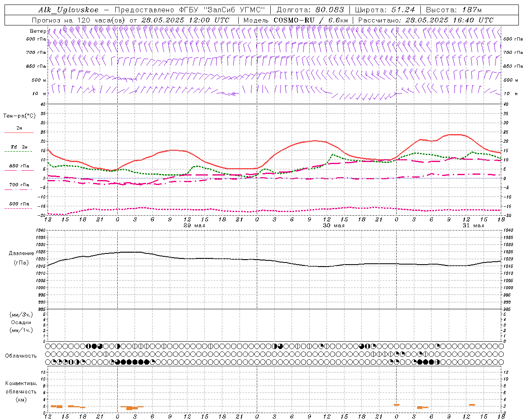Click the Ветер wind panel label
The image size is (525, 420).
click(x=38, y=31)
